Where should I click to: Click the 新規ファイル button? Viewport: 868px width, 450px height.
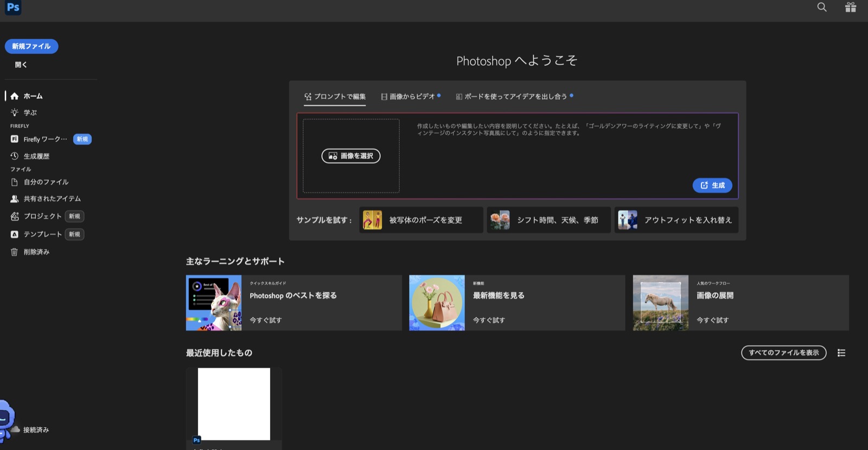coord(31,46)
